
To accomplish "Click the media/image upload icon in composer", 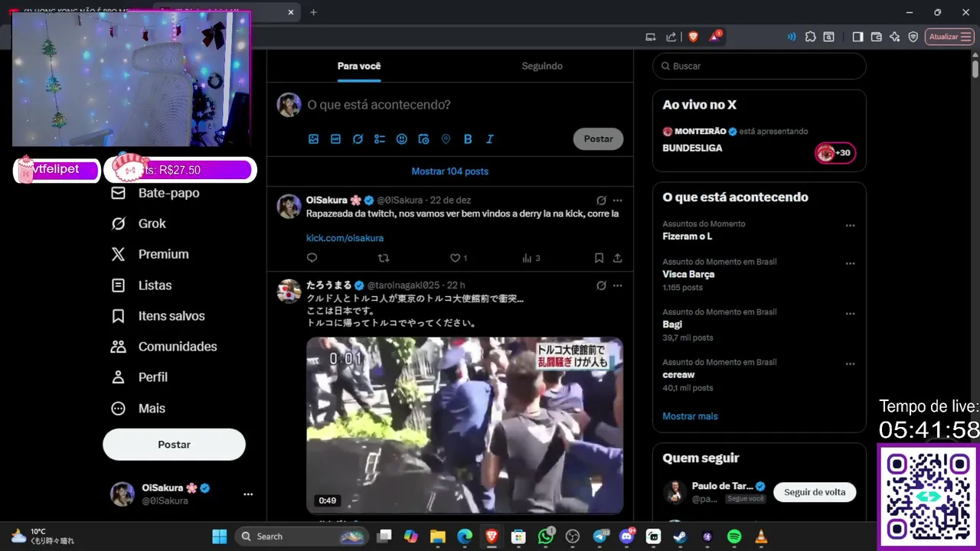I will pos(313,139).
